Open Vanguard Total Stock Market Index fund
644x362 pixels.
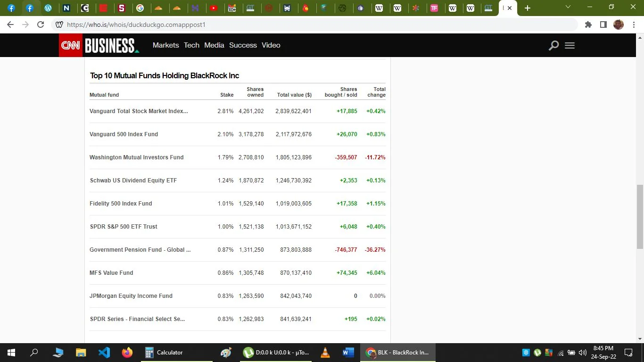point(139,111)
